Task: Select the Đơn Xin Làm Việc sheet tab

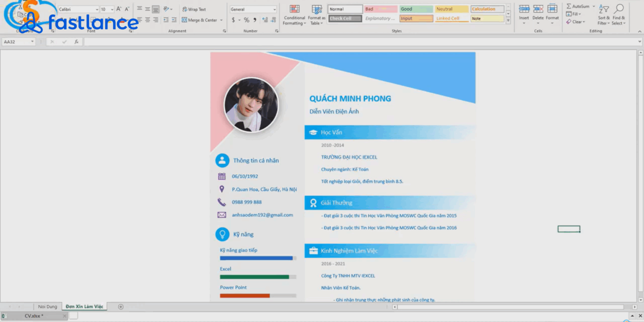Action: click(84, 306)
